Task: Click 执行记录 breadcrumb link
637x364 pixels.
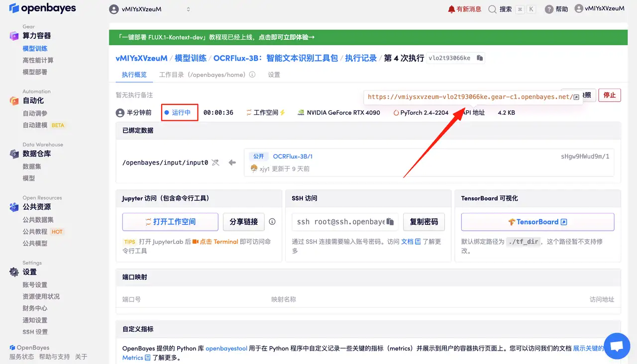Action: 361,58
